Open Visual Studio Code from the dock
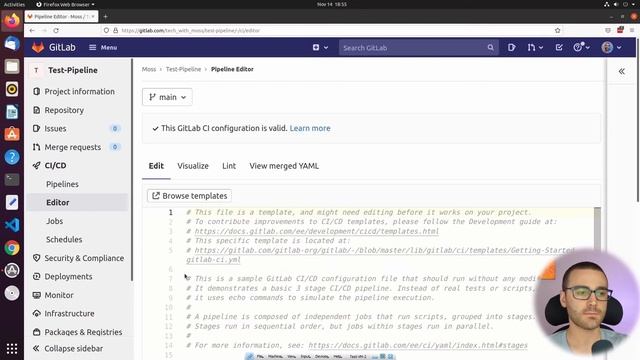Image resolution: width=640 pixels, height=360 pixels. (12, 225)
